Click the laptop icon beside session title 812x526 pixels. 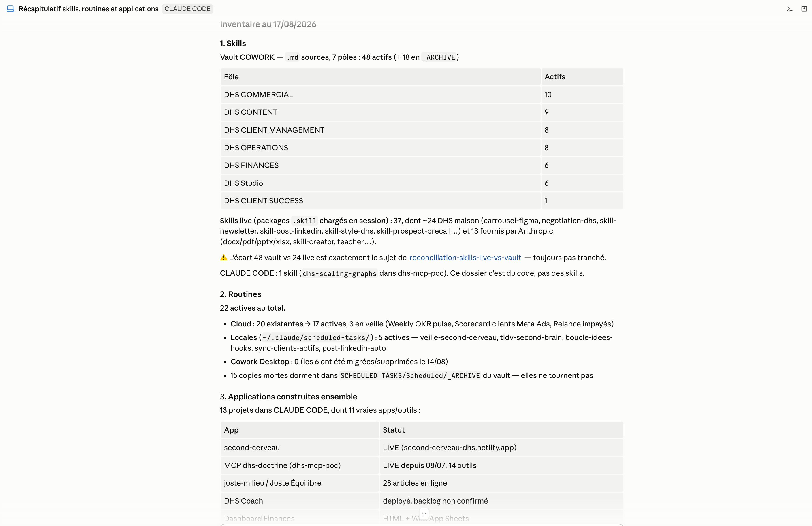pyautogui.click(x=10, y=9)
